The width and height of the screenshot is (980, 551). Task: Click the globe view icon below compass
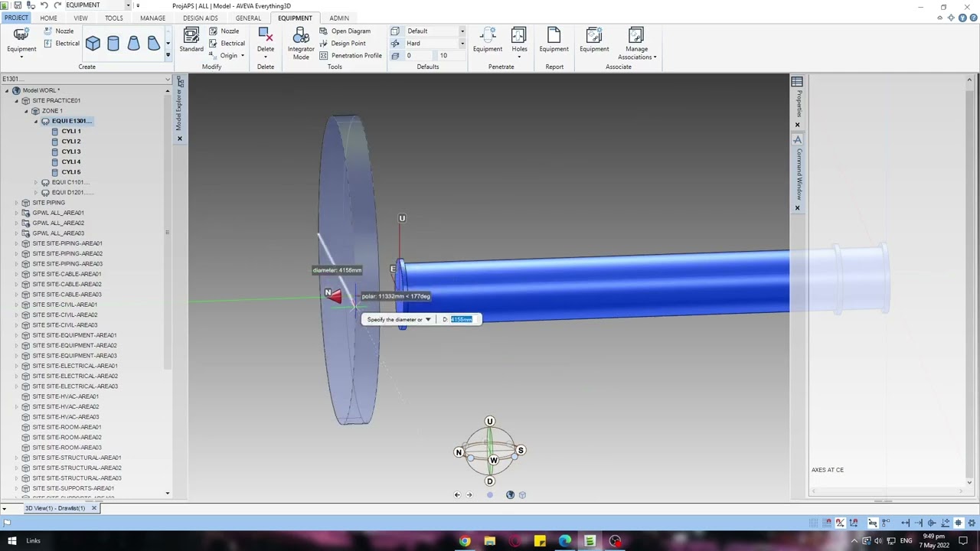coord(510,495)
